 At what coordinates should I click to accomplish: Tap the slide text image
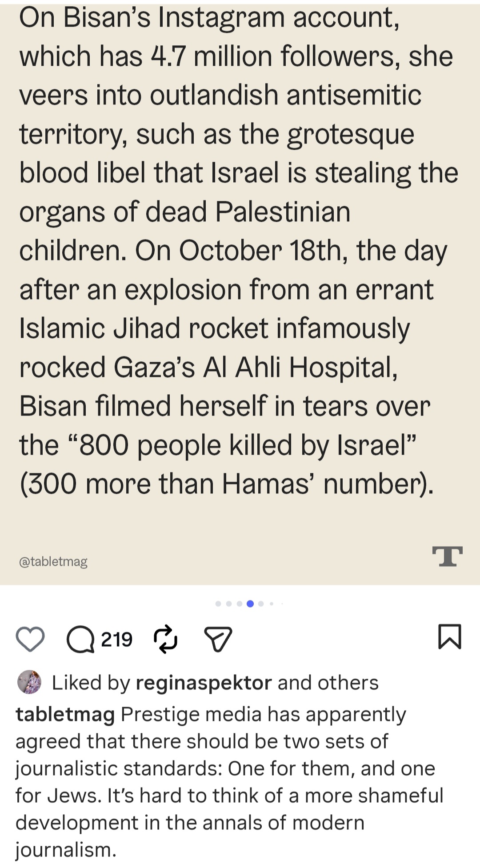[x=240, y=292]
